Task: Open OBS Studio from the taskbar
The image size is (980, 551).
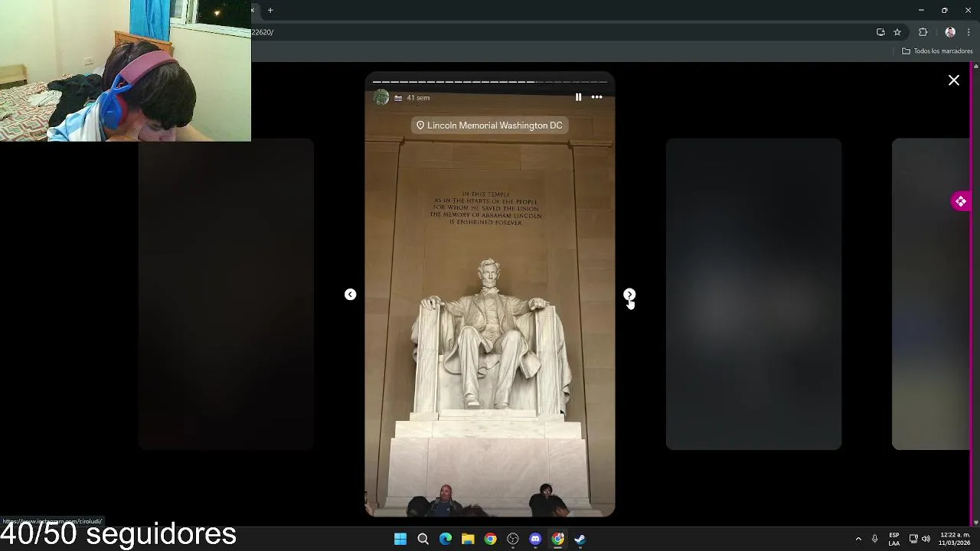Action: point(513,539)
